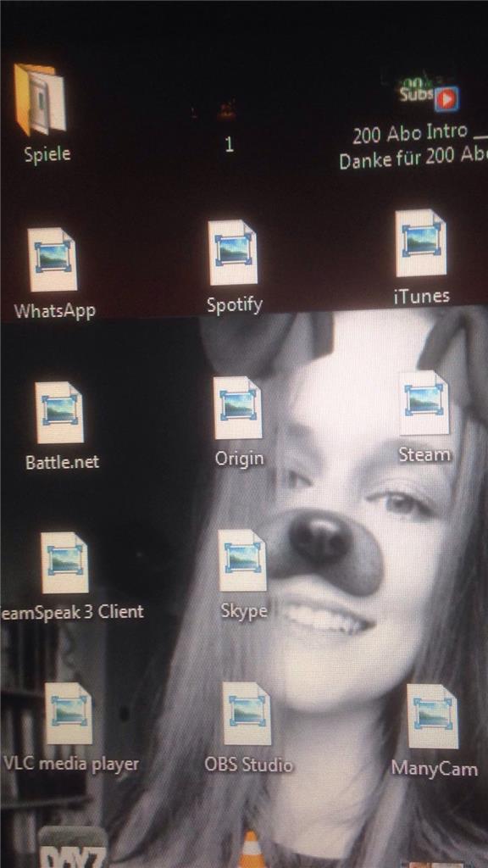
Task: Click the "VLC media player" label text
Action: [x=71, y=764]
